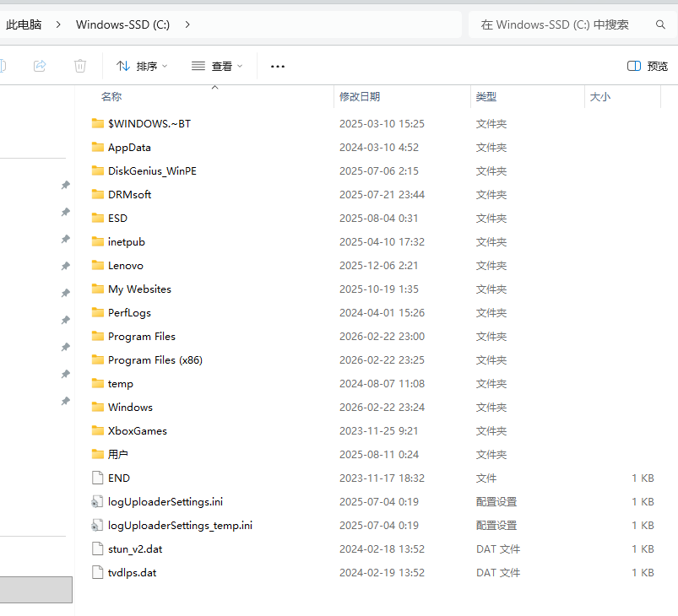This screenshot has height=616, width=678.
Task: Click the DiskGenius_WinPE folder icon
Action: pyautogui.click(x=97, y=170)
